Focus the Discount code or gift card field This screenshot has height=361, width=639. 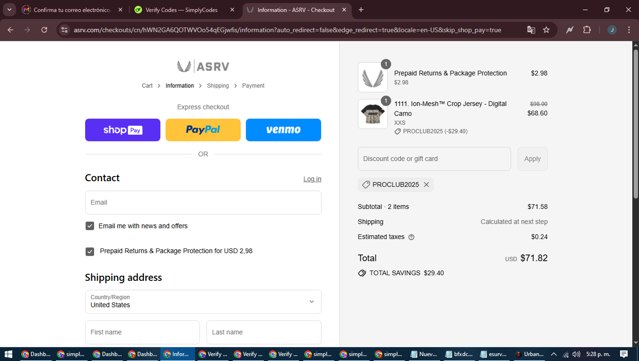(434, 159)
